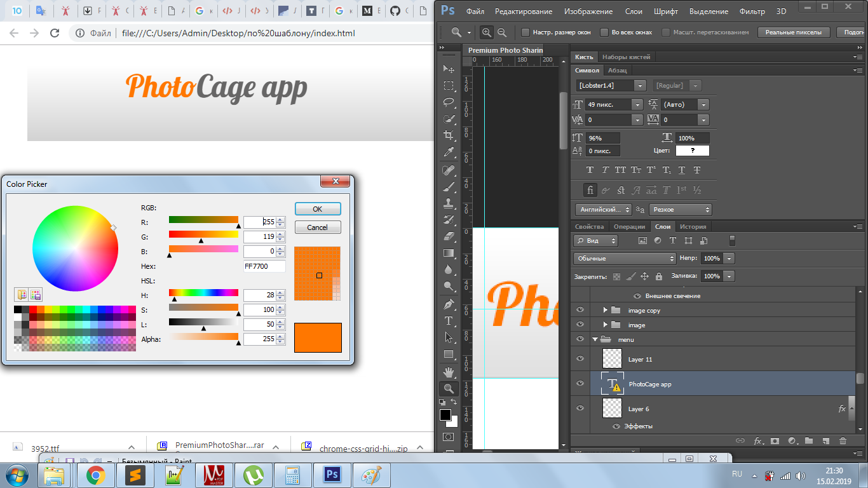868x488 pixels.
Task: Select the Clone Stamp tool
Action: click(x=449, y=203)
